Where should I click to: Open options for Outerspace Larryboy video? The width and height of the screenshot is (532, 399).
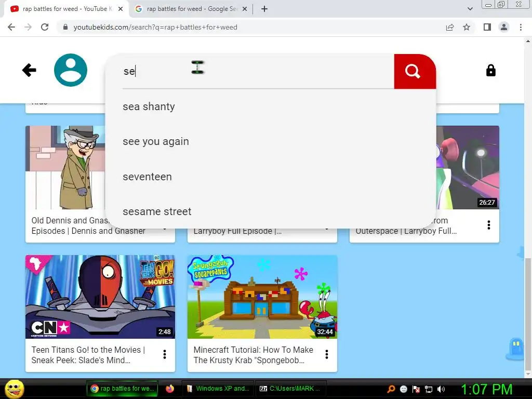[489, 225]
